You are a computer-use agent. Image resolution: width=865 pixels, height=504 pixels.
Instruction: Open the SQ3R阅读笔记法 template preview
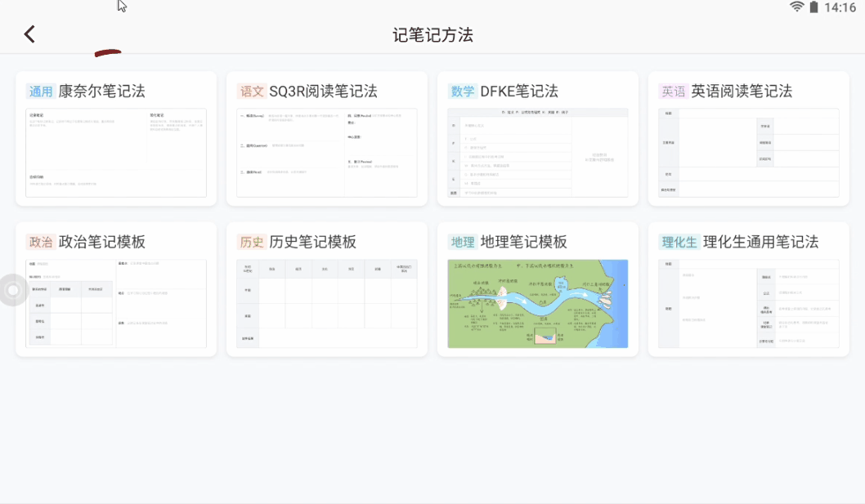point(327,153)
